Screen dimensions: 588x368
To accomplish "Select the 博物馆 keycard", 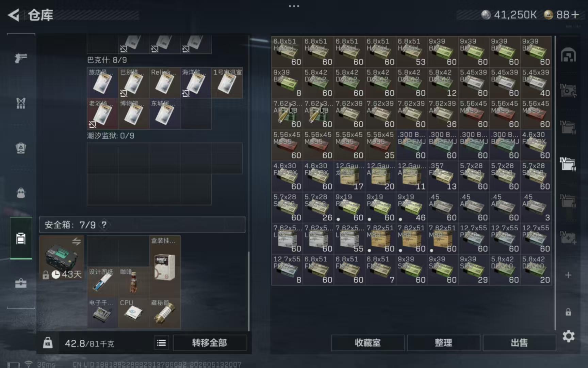I will pyautogui.click(x=133, y=114).
